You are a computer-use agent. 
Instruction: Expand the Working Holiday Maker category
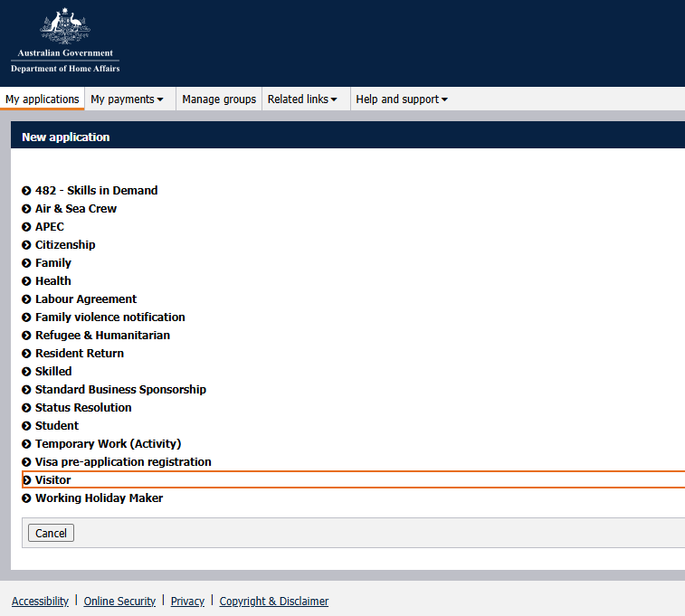[99, 498]
